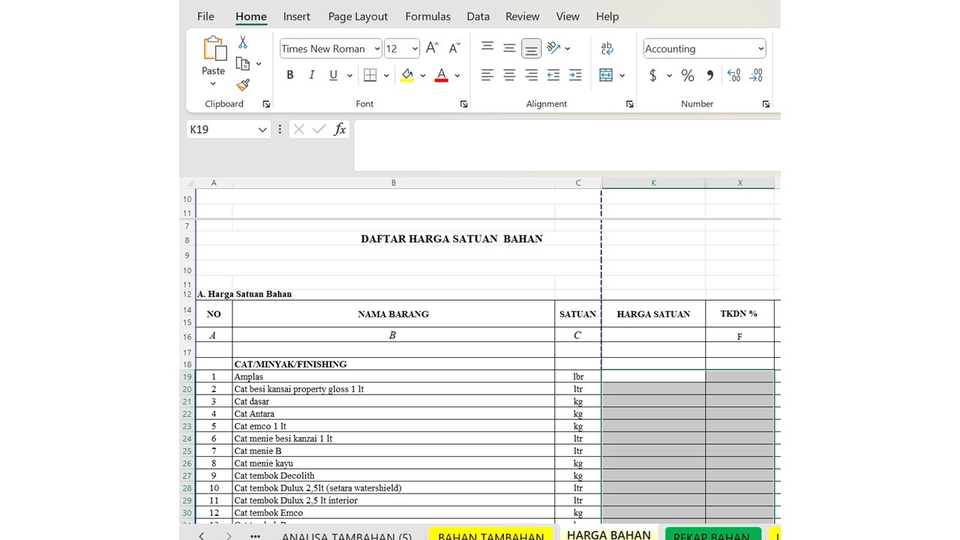This screenshot has height=540, width=960.
Task: Click Increase Decimal icon
Action: pyautogui.click(x=733, y=75)
